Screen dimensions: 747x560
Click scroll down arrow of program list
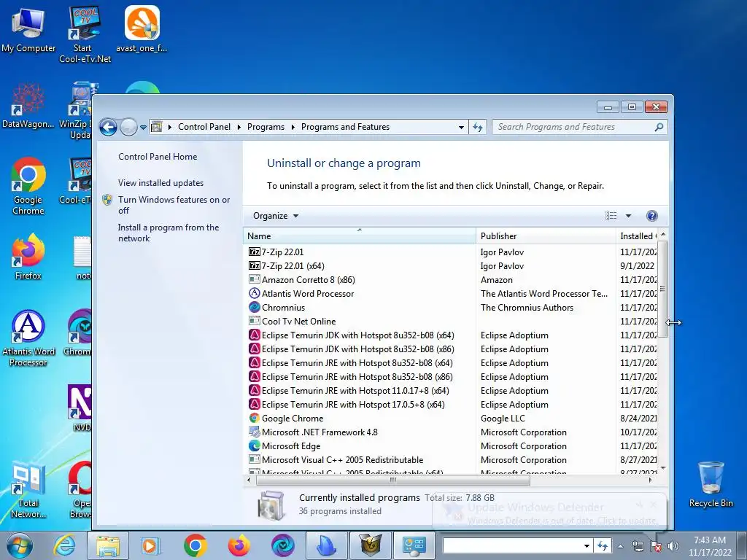(x=662, y=469)
